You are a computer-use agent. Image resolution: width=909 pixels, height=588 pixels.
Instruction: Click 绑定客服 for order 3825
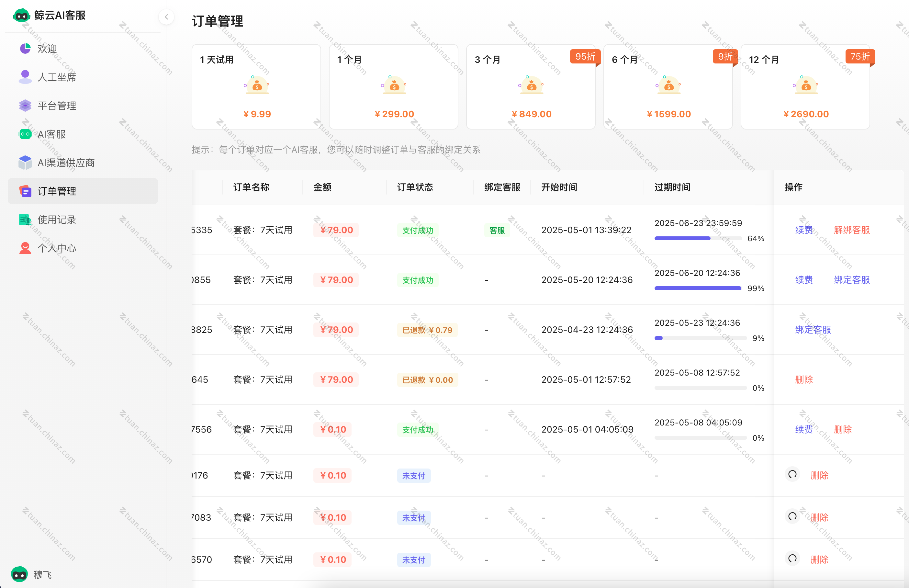(x=813, y=330)
